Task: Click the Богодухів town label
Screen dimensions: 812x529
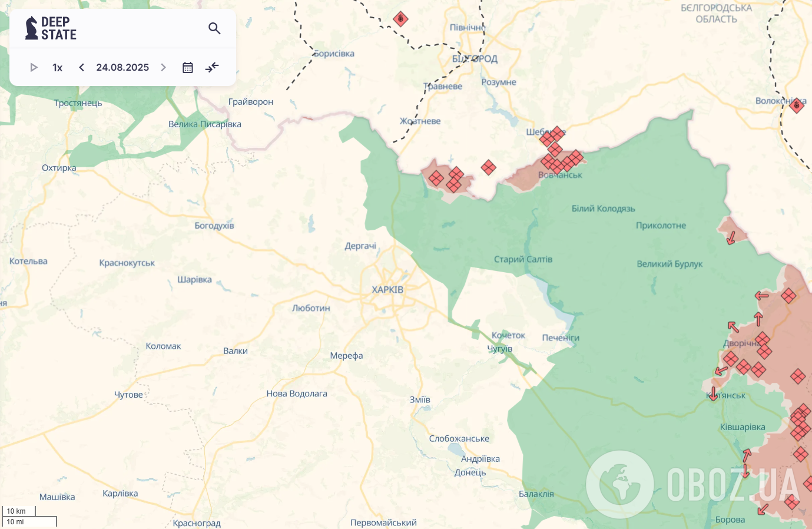Action: (214, 226)
